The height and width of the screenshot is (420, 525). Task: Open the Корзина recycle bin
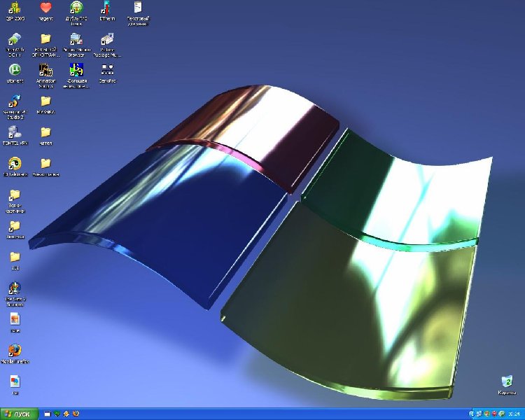coord(507,385)
